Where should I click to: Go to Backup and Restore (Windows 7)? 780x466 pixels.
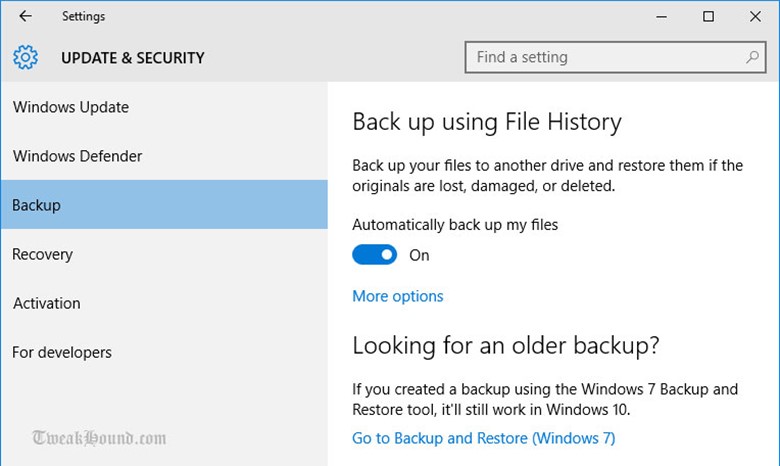coord(484,438)
